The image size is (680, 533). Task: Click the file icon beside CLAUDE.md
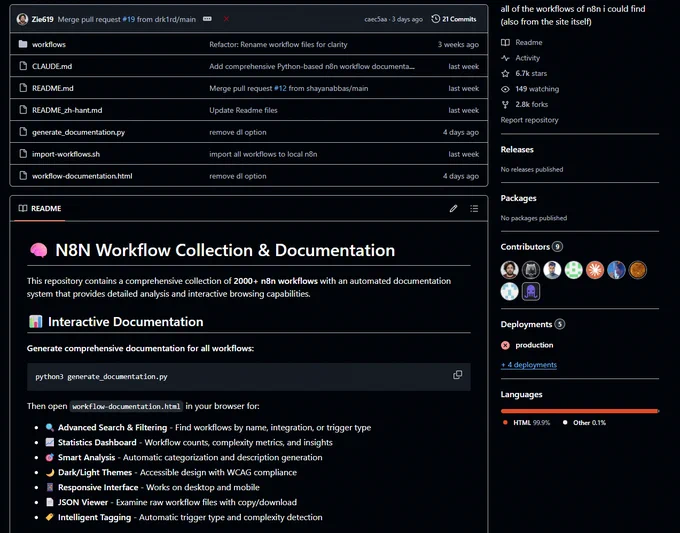click(x=23, y=66)
